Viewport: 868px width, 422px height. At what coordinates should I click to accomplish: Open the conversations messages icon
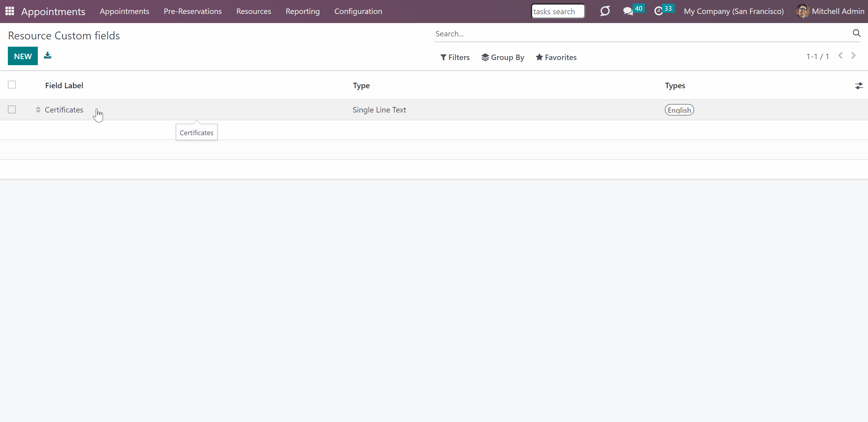[628, 11]
